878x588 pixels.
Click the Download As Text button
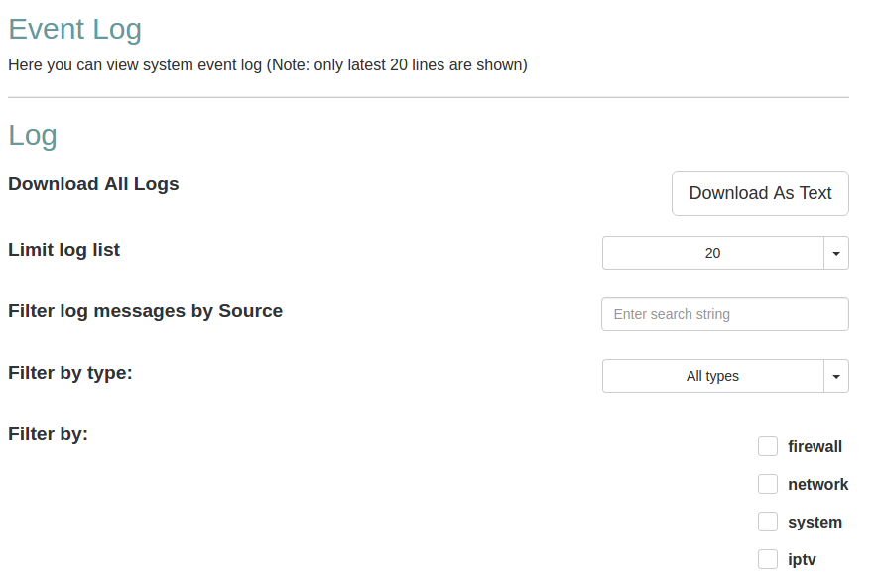click(760, 193)
